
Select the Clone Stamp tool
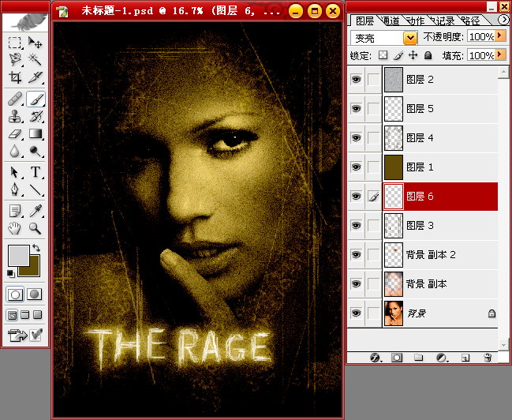pyautogui.click(x=15, y=116)
